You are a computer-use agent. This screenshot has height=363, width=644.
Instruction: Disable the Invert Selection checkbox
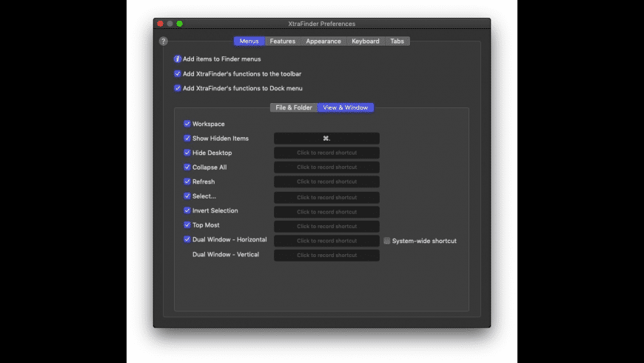[x=187, y=210]
